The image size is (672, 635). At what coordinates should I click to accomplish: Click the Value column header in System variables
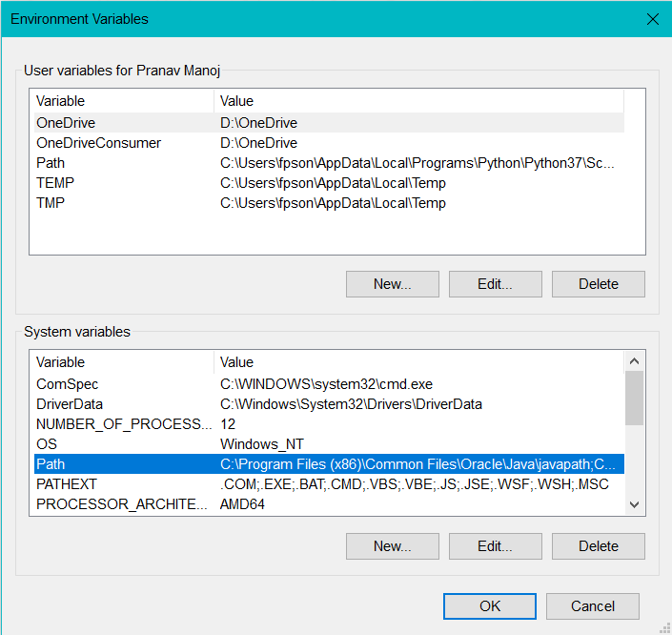pos(418,362)
